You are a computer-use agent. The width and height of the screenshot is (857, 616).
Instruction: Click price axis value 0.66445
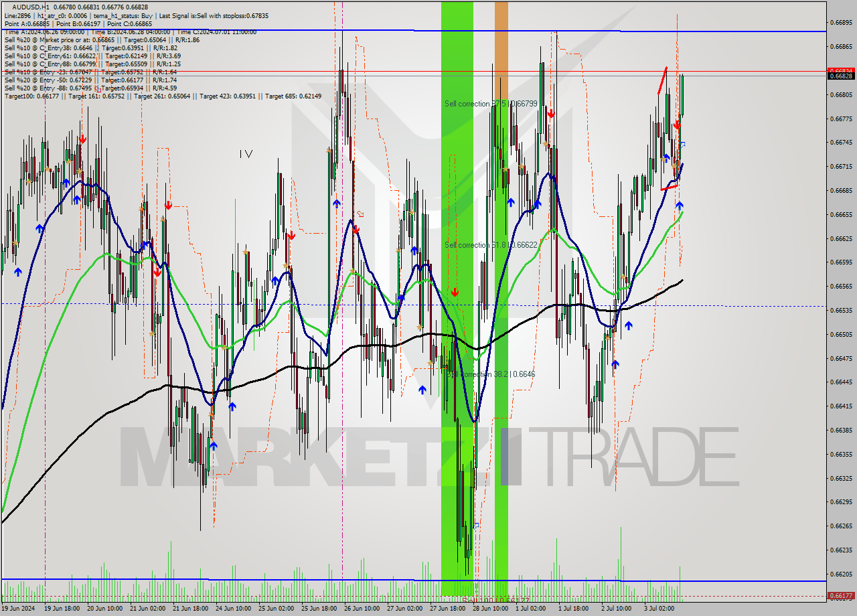point(841,382)
